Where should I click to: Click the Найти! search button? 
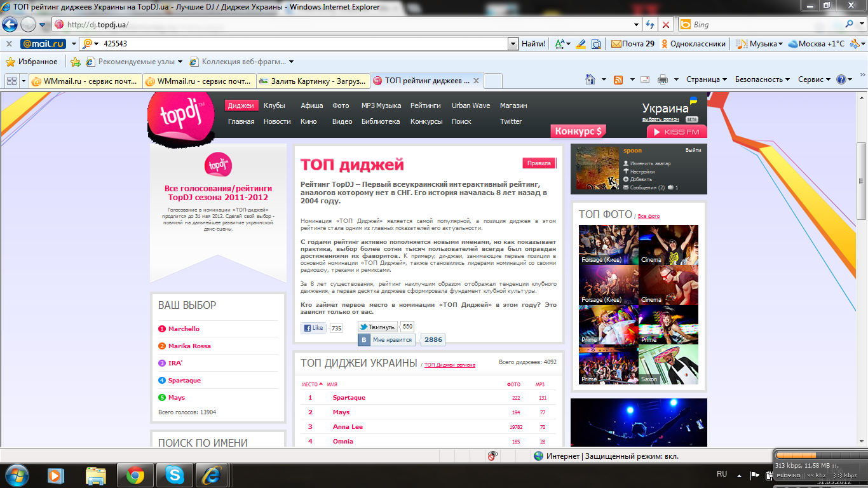pos(533,44)
